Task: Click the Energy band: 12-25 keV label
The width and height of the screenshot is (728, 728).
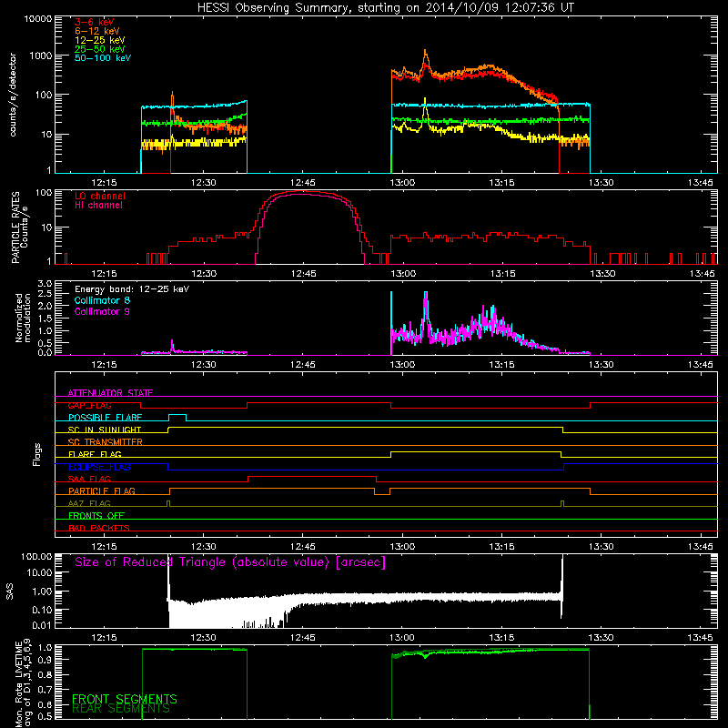Action: [132, 289]
